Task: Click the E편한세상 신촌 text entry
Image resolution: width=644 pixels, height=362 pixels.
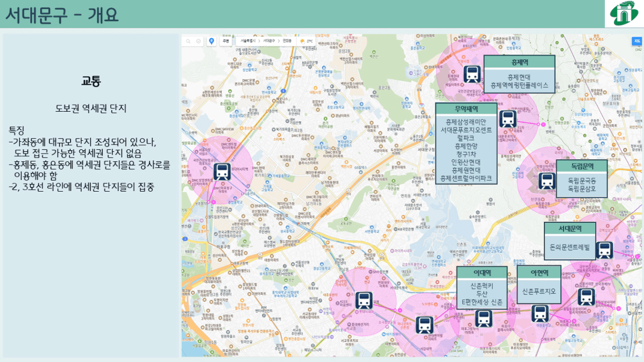Action: click(481, 302)
